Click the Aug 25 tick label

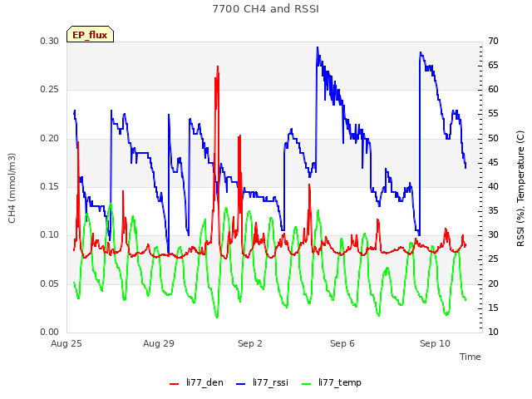pyautogui.click(x=66, y=343)
